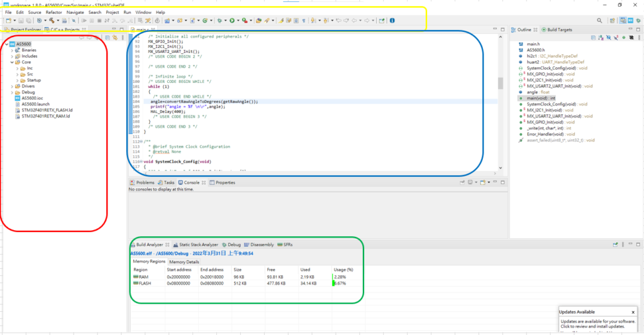
Task: Click the Build hammer toolbar icon
Action: (52, 21)
